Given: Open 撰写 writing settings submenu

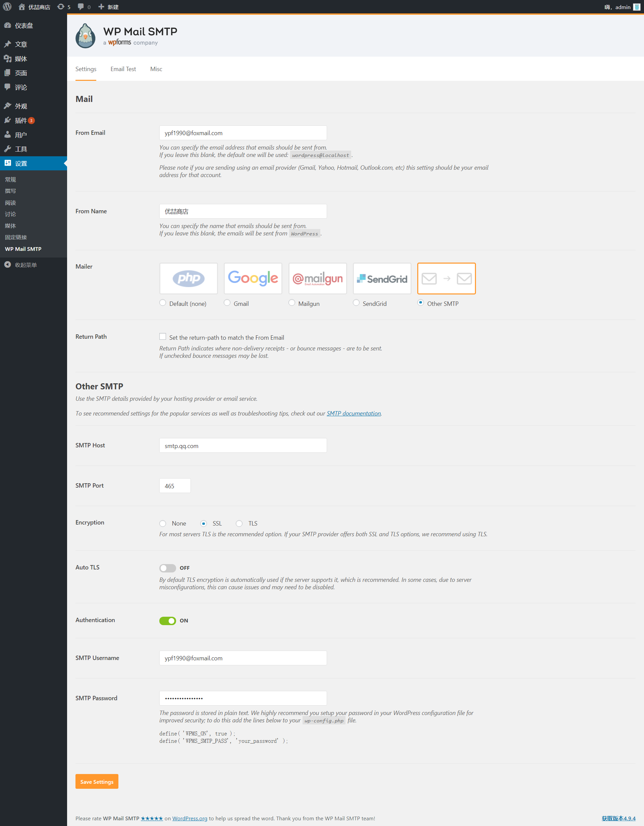Looking at the screenshot, I should [11, 191].
